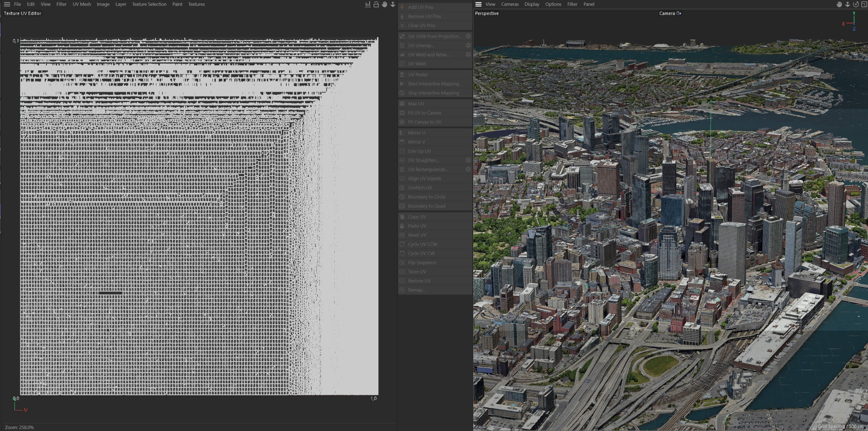This screenshot has height=431, width=868.
Task: Toggle the viewport layout maximize icon
Action: tap(864, 4)
